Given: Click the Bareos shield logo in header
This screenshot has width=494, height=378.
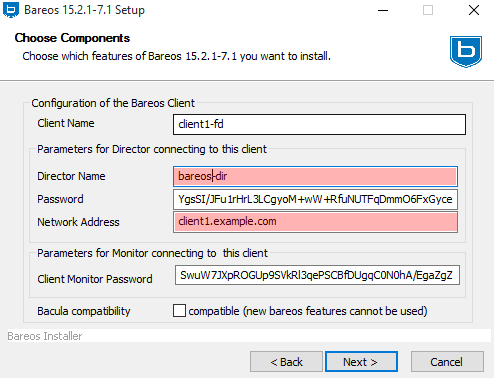Looking at the screenshot, I should pos(466,52).
